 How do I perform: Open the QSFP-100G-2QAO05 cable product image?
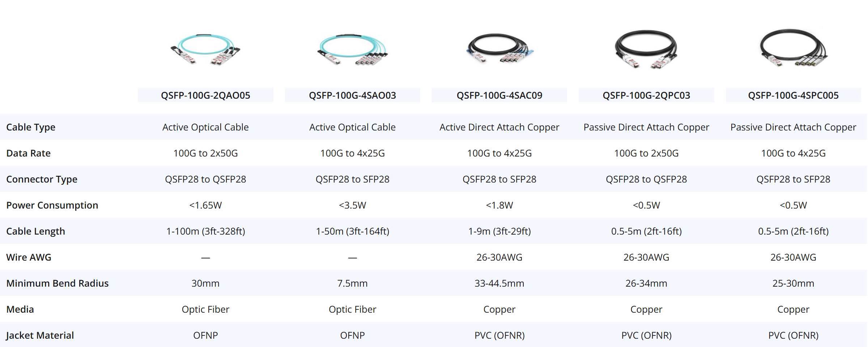click(205, 50)
